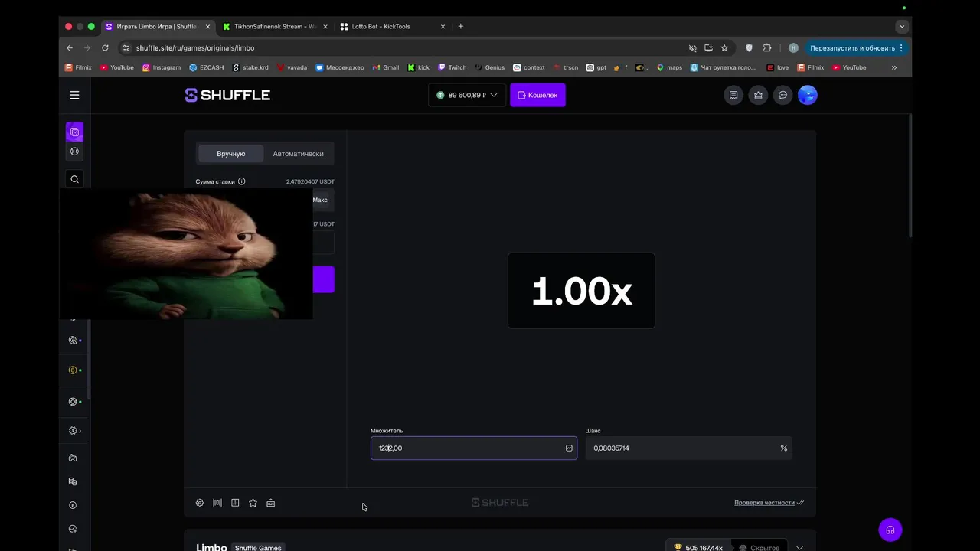The width and height of the screenshot is (980, 551).
Task: Click the Shuffle logo in header
Action: click(227, 95)
